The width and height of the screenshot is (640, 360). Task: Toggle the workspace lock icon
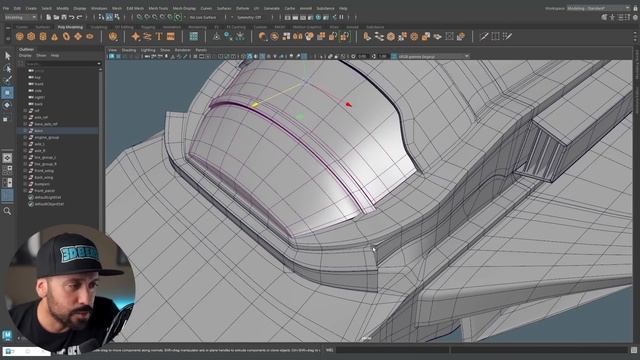click(635, 8)
